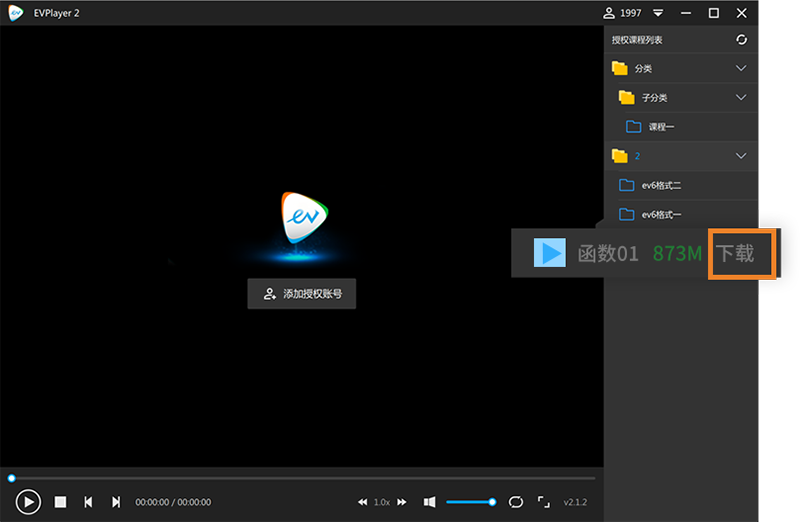This screenshot has width=800, height=522.
Task: Collapse the 分类 folder chevron
Action: tap(741, 68)
